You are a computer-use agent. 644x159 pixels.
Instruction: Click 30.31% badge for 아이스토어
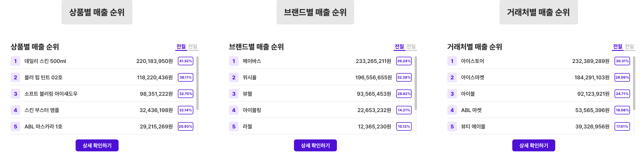(x=622, y=61)
